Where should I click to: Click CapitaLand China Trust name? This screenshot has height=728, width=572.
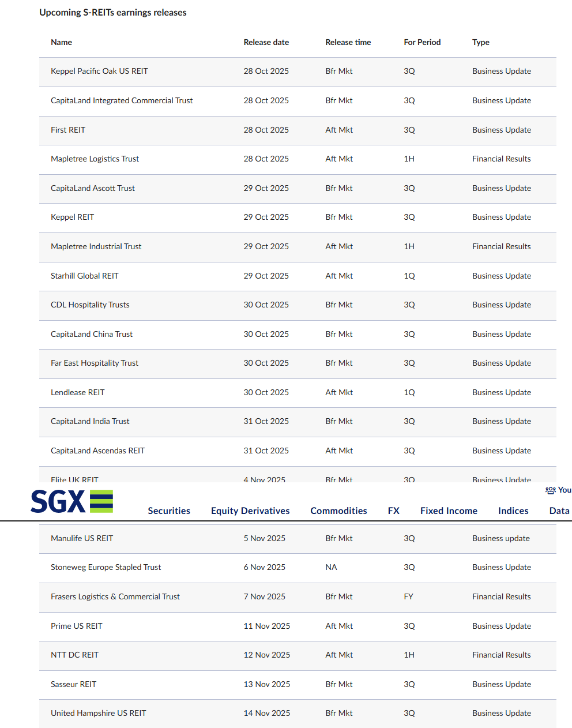click(92, 334)
